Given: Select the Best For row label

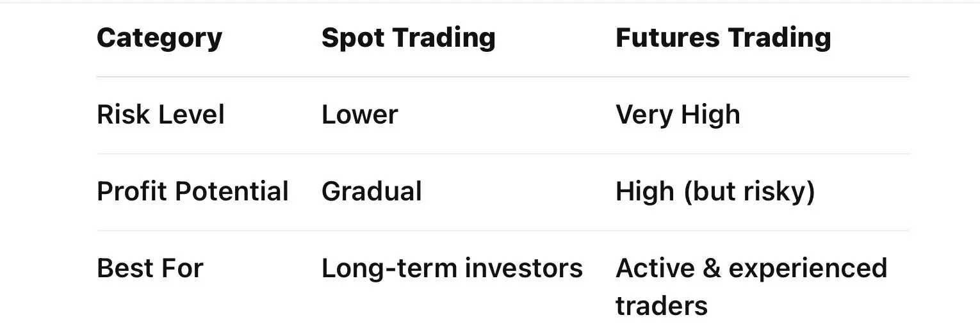Looking at the screenshot, I should [150, 268].
